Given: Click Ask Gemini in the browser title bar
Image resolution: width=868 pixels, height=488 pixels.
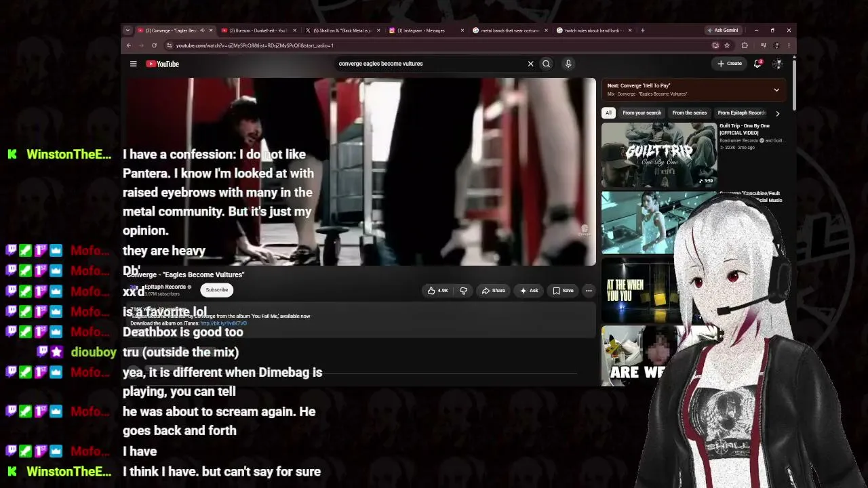Looking at the screenshot, I should click(x=723, y=30).
